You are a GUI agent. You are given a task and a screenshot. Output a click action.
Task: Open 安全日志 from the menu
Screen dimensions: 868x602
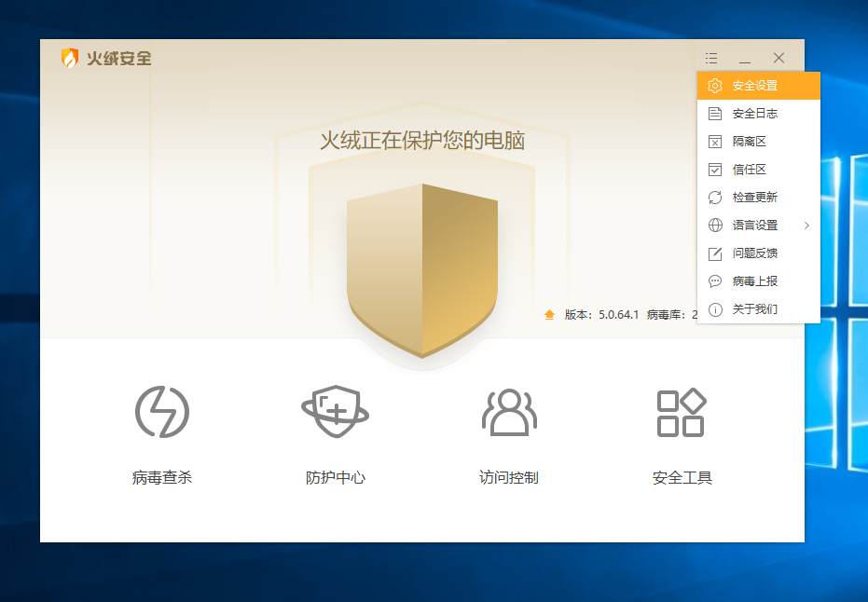pos(758,114)
